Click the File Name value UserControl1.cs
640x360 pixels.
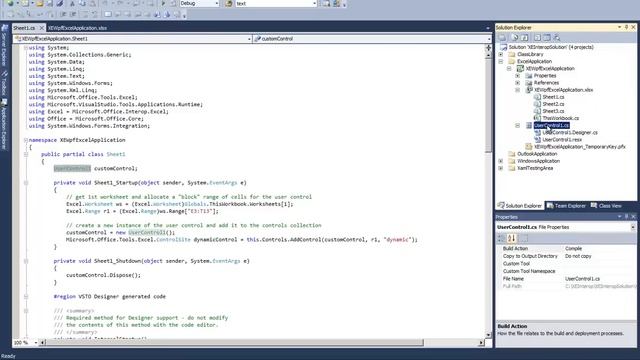tap(582, 279)
